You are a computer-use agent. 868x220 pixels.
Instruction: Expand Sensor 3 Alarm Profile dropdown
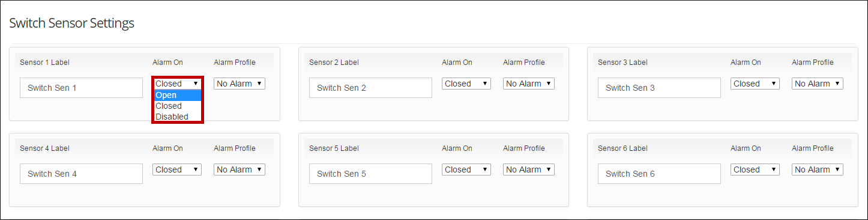[818, 84]
